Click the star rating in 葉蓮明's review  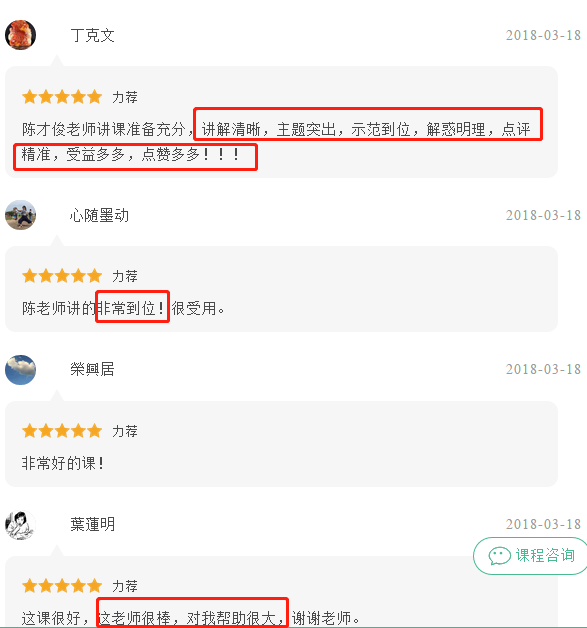point(62,586)
